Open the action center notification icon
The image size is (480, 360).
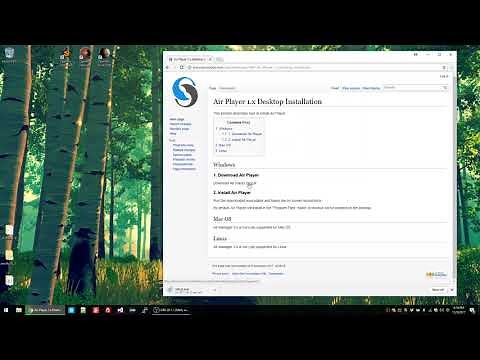point(472,310)
